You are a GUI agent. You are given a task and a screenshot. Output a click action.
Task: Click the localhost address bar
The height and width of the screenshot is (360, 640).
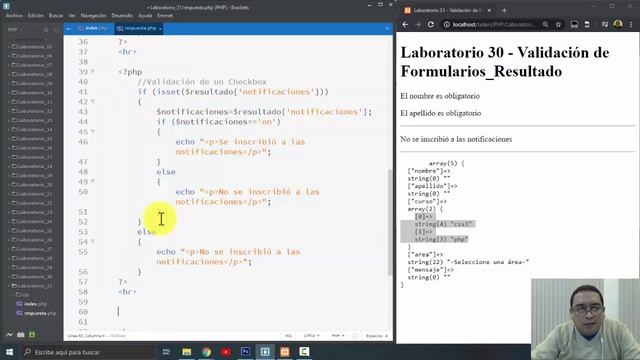pyautogui.click(x=494, y=24)
